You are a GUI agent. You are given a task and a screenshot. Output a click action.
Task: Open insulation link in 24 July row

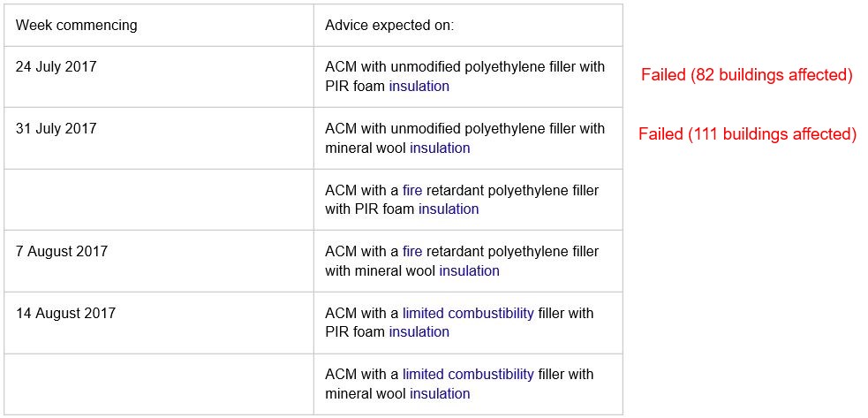pyautogui.click(x=419, y=86)
